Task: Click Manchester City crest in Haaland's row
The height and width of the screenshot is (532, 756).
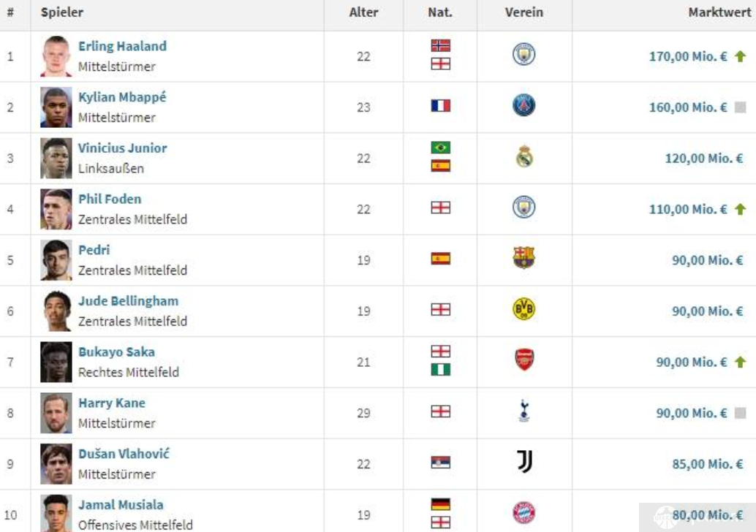Action: coord(523,54)
